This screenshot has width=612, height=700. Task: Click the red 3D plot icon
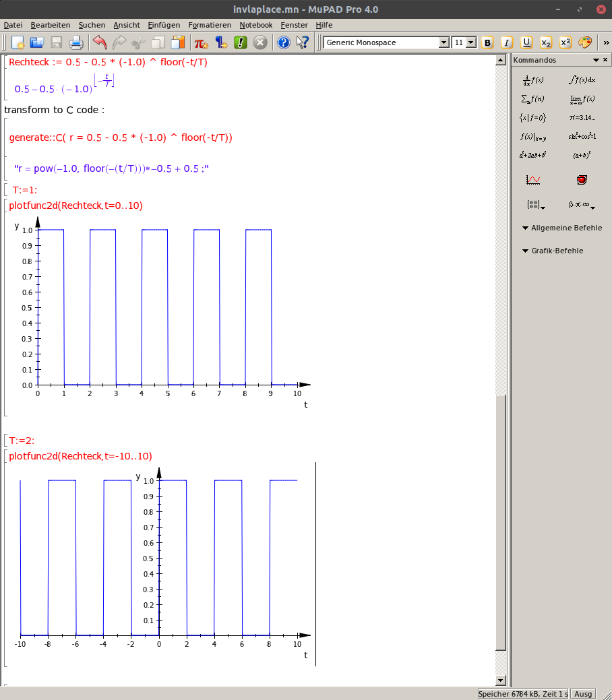(x=582, y=179)
